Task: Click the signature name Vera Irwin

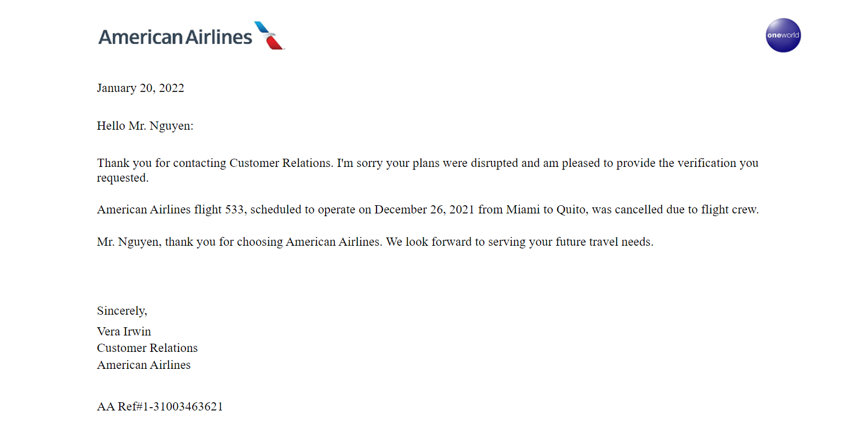Action: [124, 332]
